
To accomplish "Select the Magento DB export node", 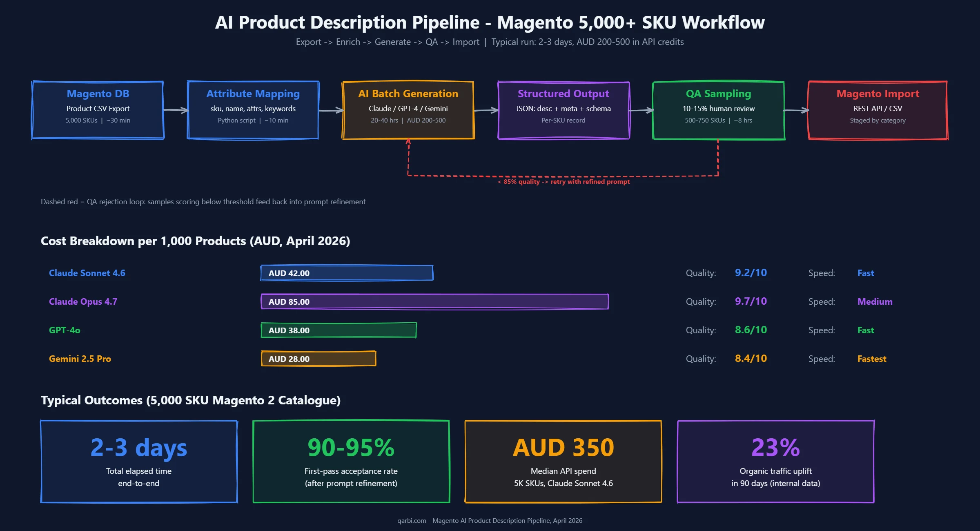I will (x=98, y=109).
